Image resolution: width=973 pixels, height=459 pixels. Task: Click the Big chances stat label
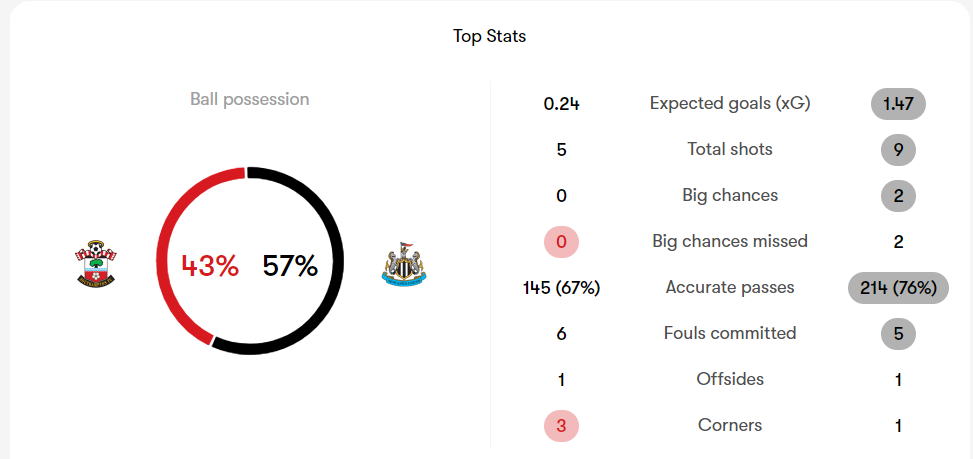tap(730, 195)
